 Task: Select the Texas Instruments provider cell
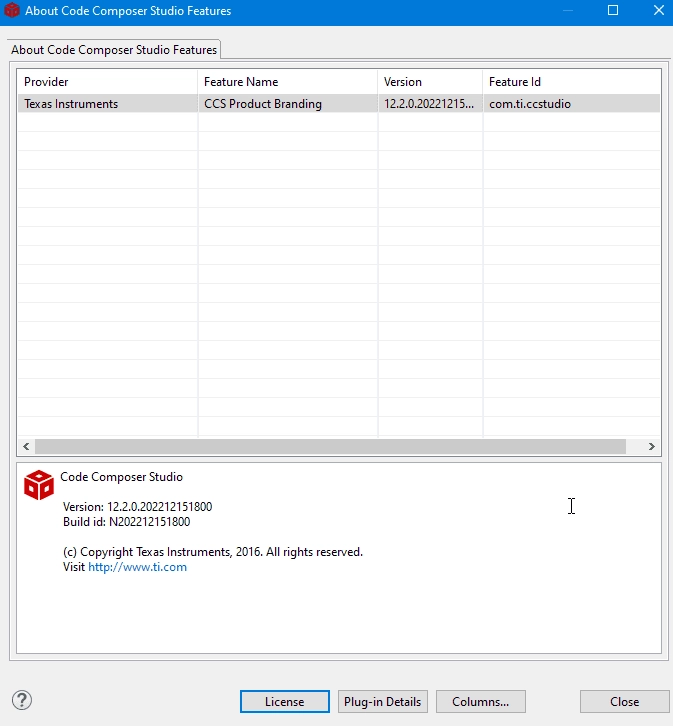click(107, 104)
